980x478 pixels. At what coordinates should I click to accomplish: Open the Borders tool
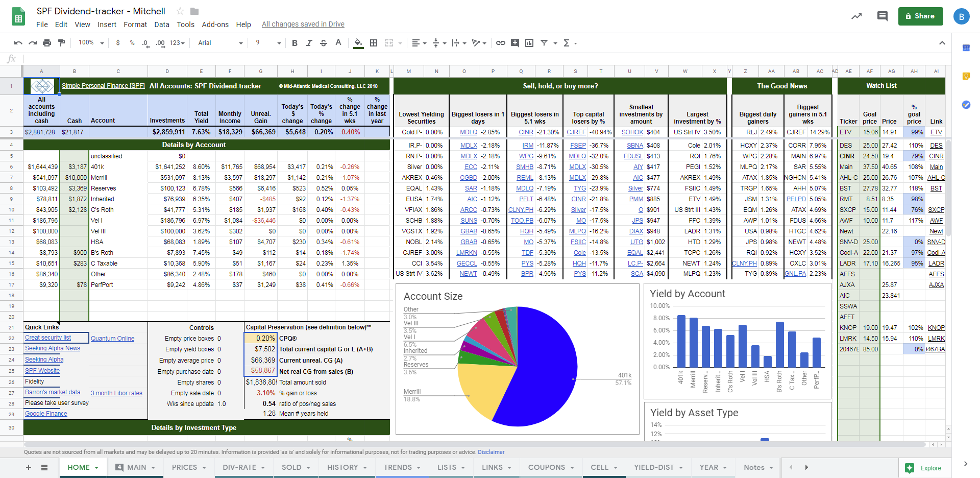pyautogui.click(x=374, y=43)
